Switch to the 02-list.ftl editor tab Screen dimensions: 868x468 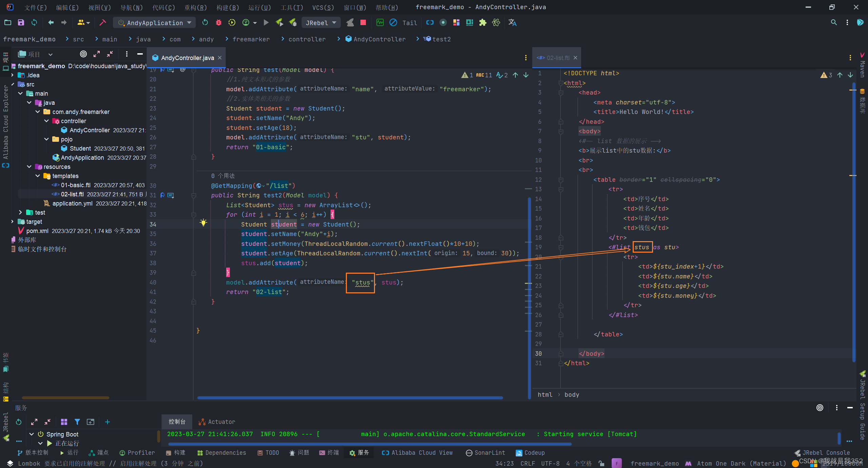[557, 58]
